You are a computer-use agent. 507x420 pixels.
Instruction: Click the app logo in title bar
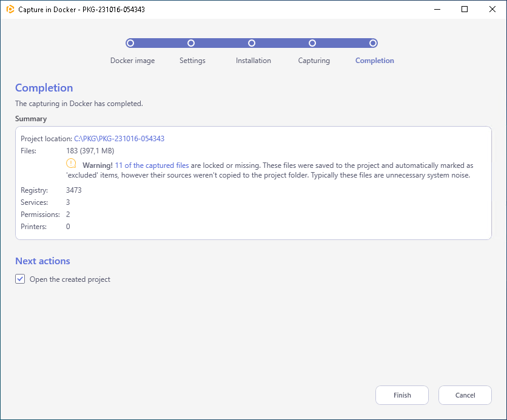pos(10,9)
